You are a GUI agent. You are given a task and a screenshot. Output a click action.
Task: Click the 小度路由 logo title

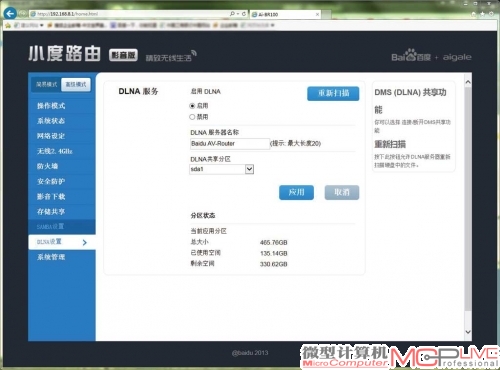pyautogui.click(x=64, y=54)
